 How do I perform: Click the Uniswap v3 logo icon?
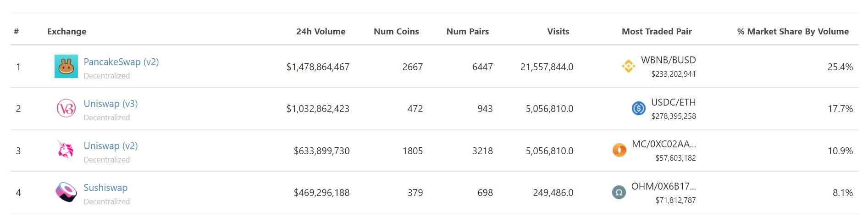[66, 109]
